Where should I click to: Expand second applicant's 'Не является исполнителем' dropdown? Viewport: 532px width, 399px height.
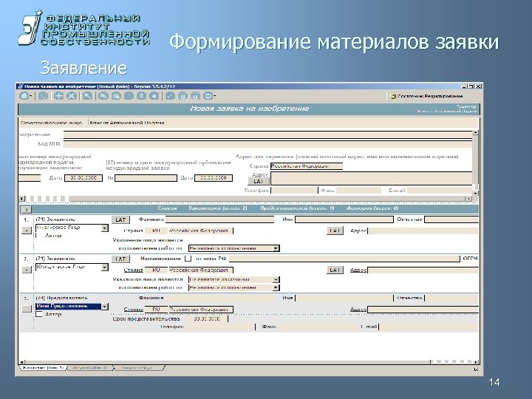coord(276,287)
